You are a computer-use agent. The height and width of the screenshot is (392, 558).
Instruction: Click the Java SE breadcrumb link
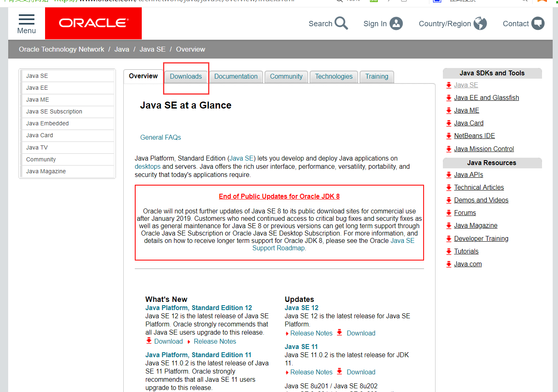152,49
